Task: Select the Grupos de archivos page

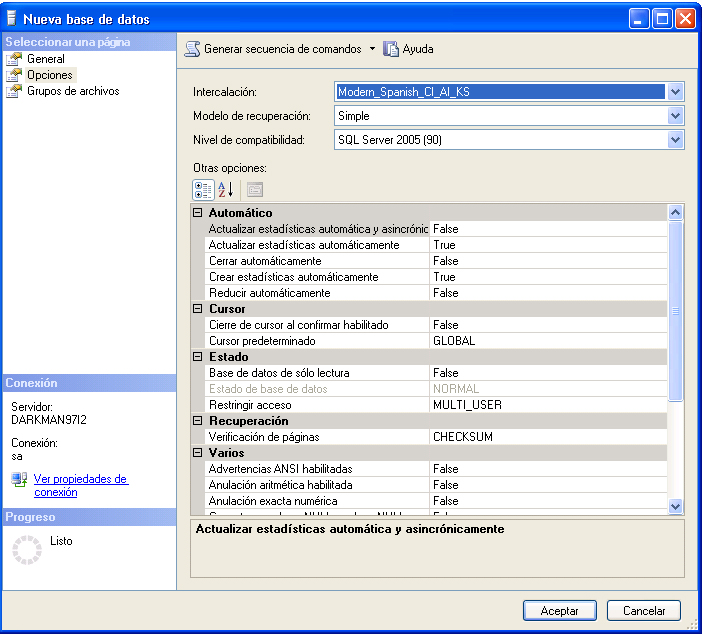Action: tap(73, 91)
